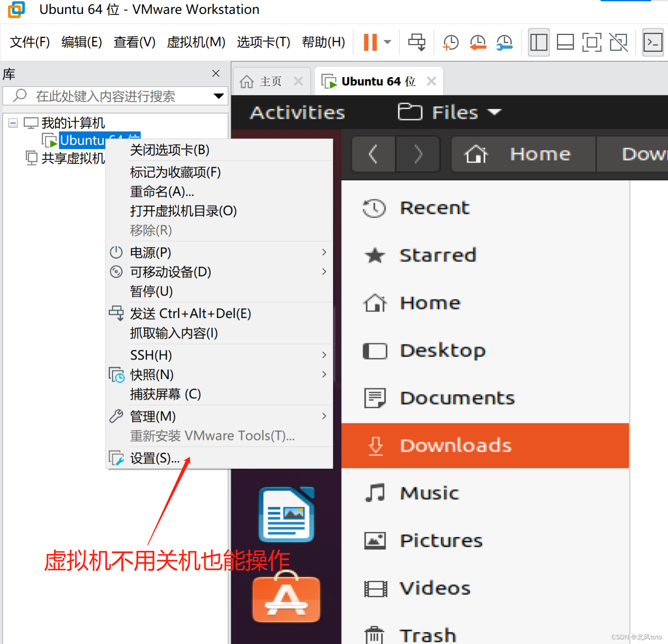668x644 pixels.
Task: Close the 主页 tab
Action: point(298,81)
